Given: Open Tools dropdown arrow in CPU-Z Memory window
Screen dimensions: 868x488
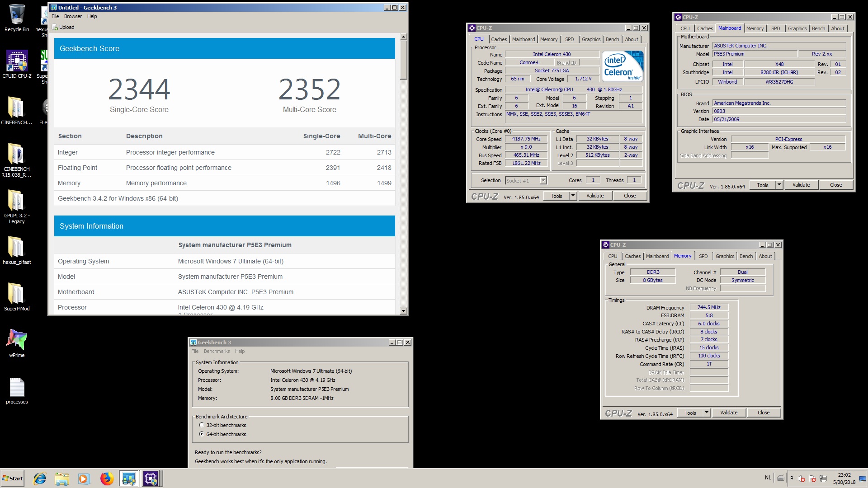Looking at the screenshot, I should pos(707,413).
